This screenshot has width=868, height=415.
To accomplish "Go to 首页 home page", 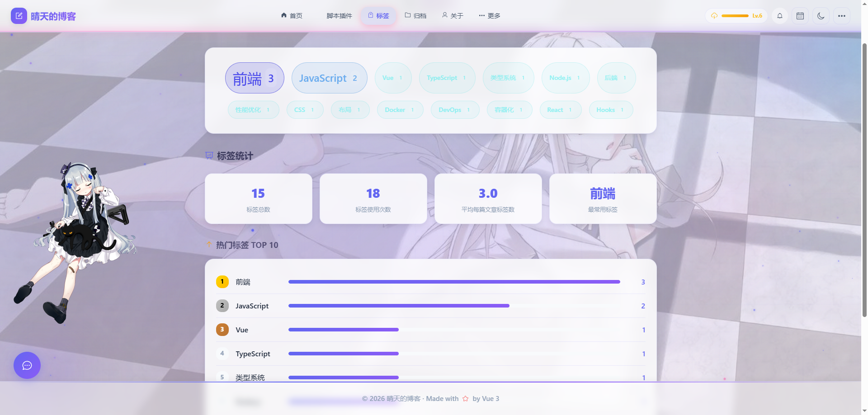I will click(292, 16).
